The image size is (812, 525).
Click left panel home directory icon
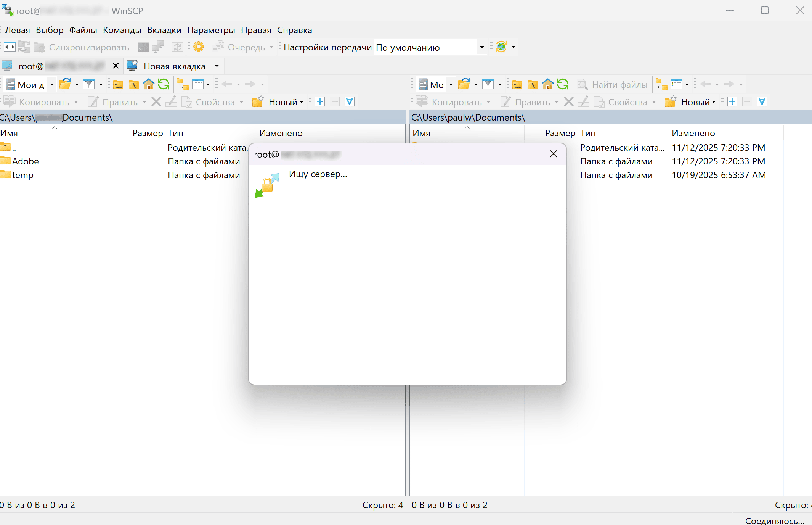pos(149,84)
